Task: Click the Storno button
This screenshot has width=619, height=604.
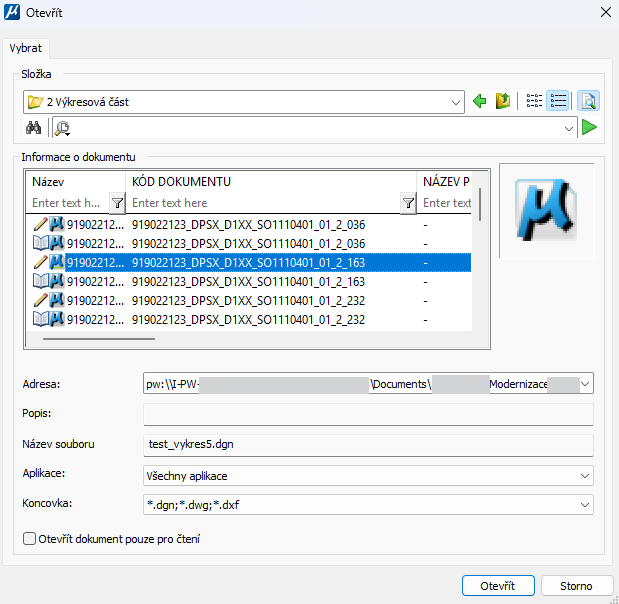Action: pyautogui.click(x=576, y=586)
